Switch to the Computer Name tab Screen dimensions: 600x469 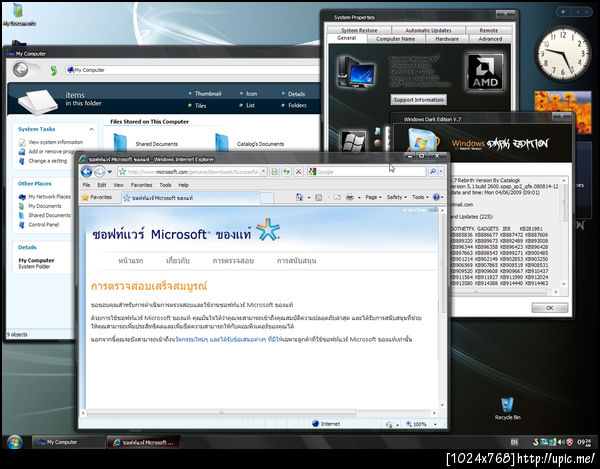pos(395,39)
